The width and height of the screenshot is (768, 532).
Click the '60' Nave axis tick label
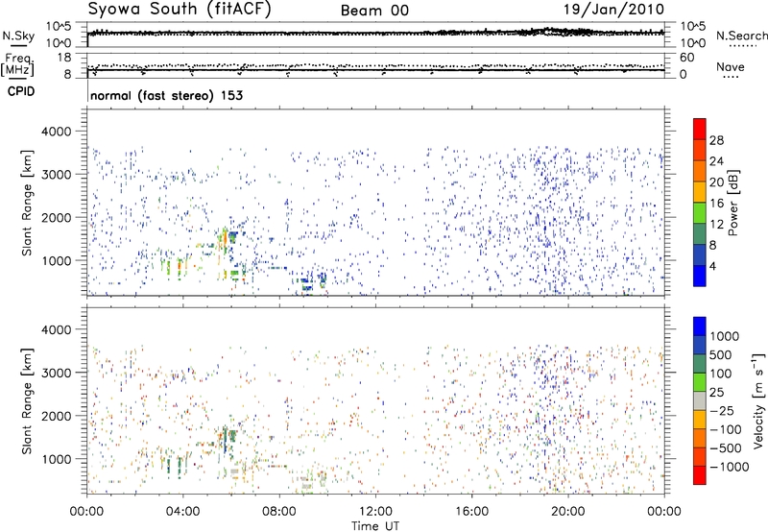pyautogui.click(x=686, y=58)
